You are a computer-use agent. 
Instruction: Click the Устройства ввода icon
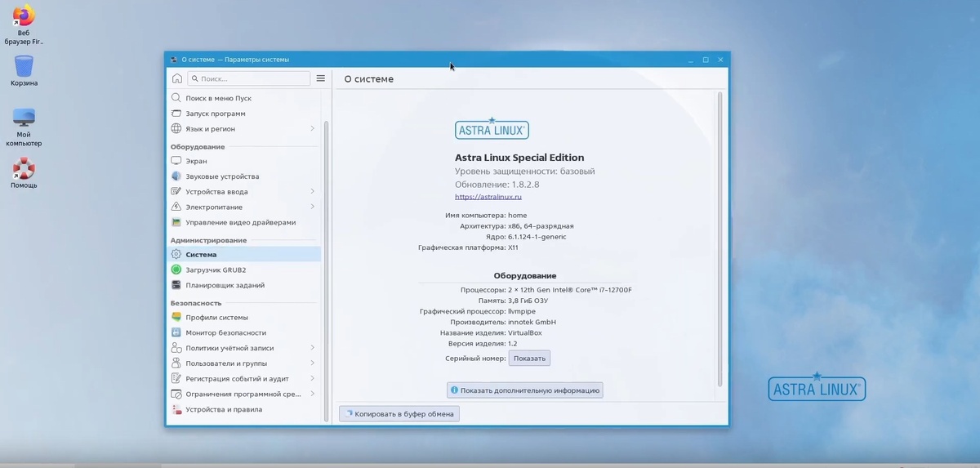(176, 192)
